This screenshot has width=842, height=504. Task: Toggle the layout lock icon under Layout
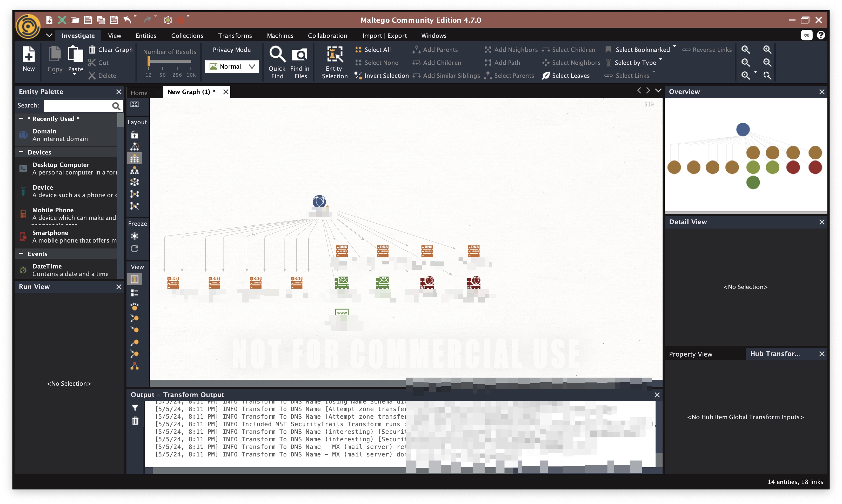(135, 135)
